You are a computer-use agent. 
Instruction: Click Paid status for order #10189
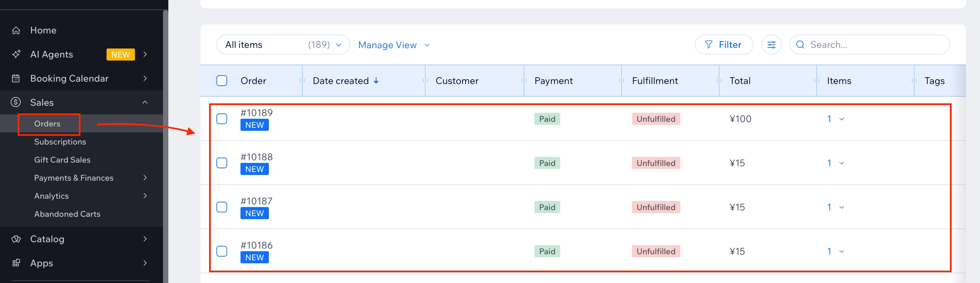pyautogui.click(x=547, y=119)
